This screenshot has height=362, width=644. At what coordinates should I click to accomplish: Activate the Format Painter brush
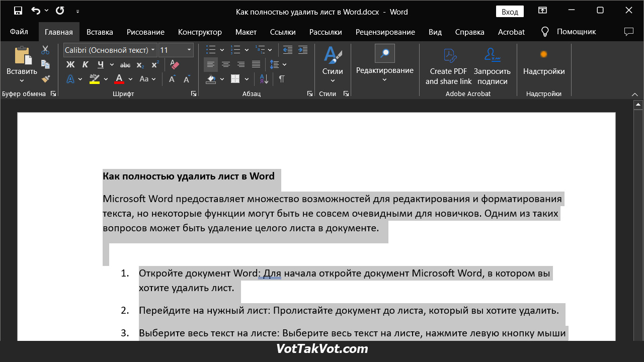tap(45, 79)
